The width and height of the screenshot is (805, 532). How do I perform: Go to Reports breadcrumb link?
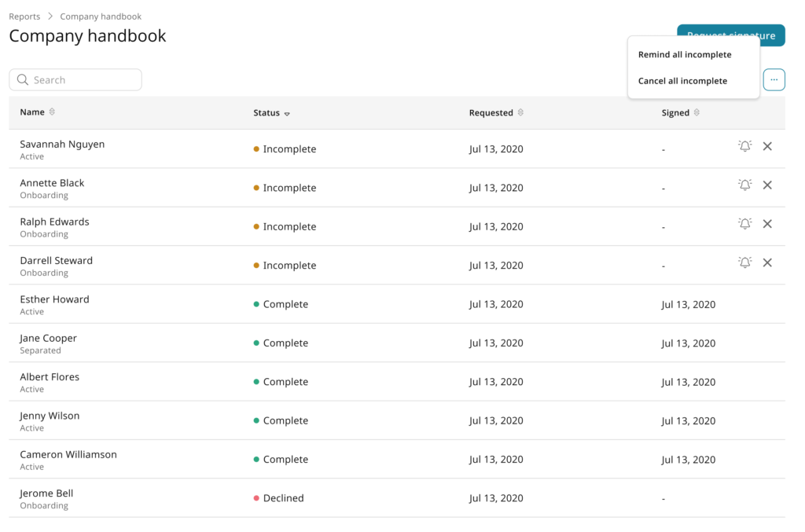(24, 17)
